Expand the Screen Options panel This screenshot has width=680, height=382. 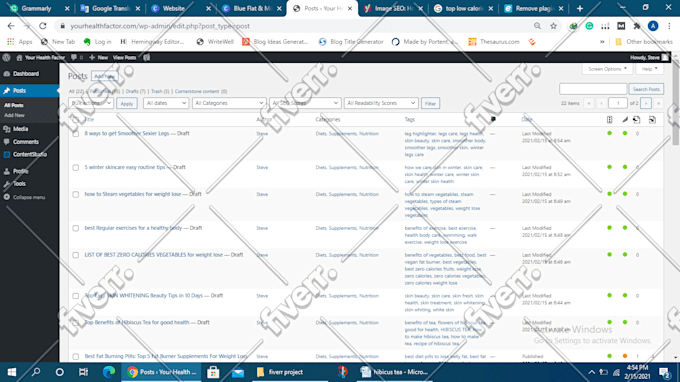click(x=607, y=69)
